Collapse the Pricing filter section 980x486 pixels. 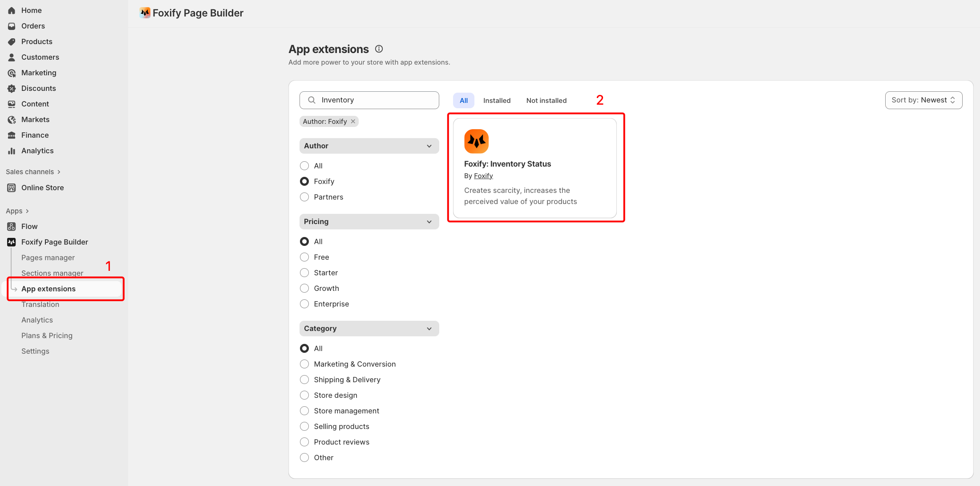click(x=369, y=221)
